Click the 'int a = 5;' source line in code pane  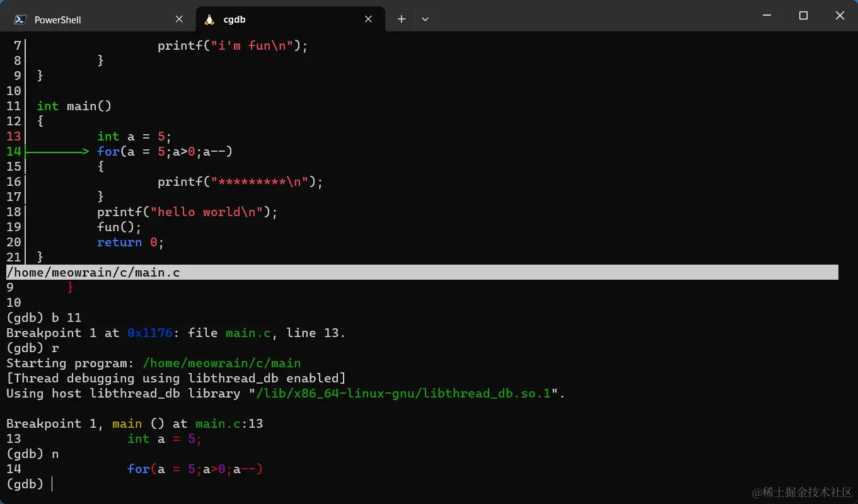pos(134,136)
